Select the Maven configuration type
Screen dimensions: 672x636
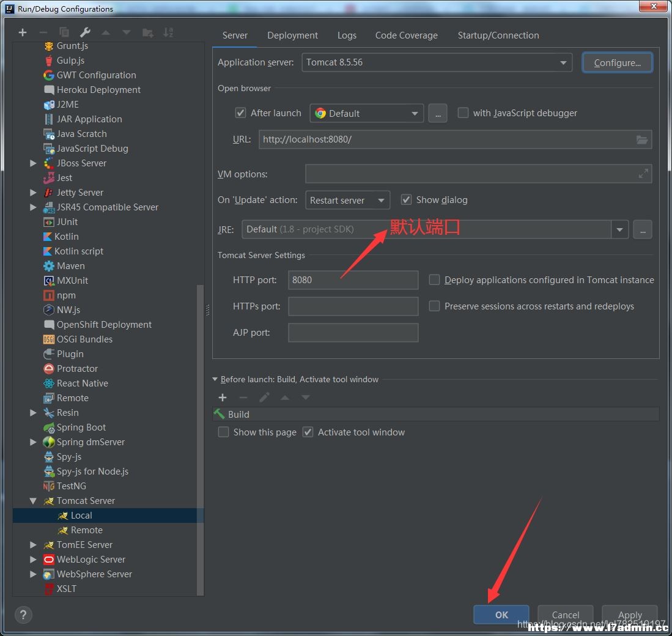coord(70,266)
